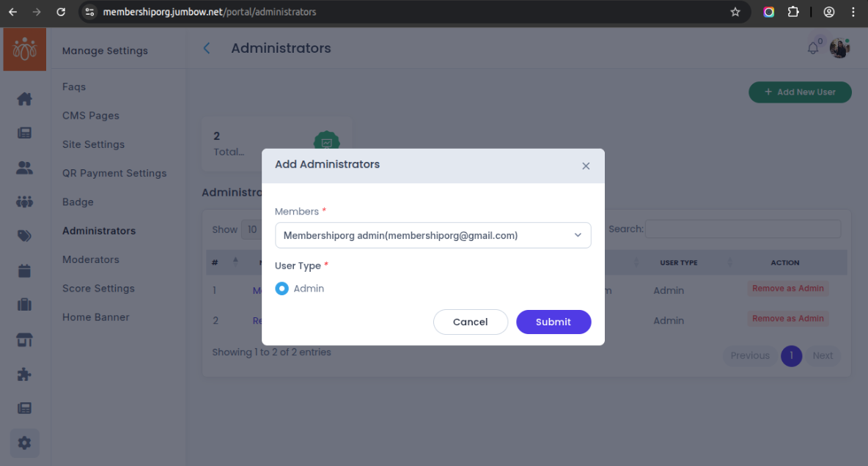Open the Show entries count dropdown

click(x=251, y=229)
